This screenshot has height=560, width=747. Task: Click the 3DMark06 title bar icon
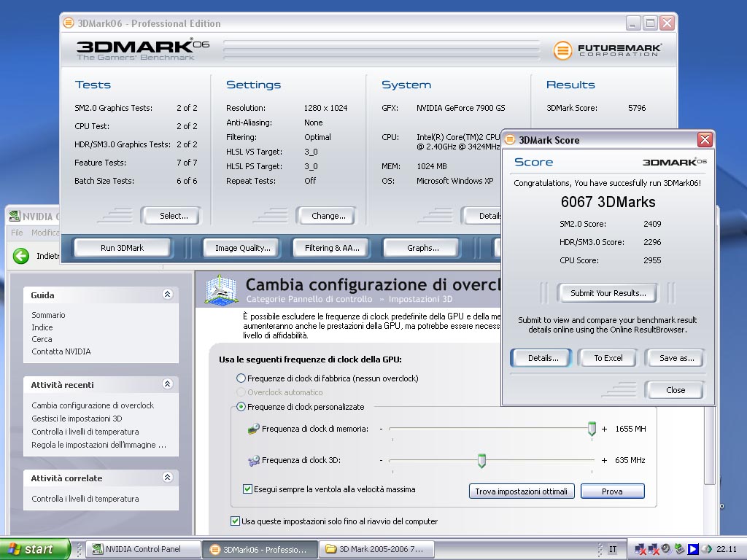tap(69, 23)
